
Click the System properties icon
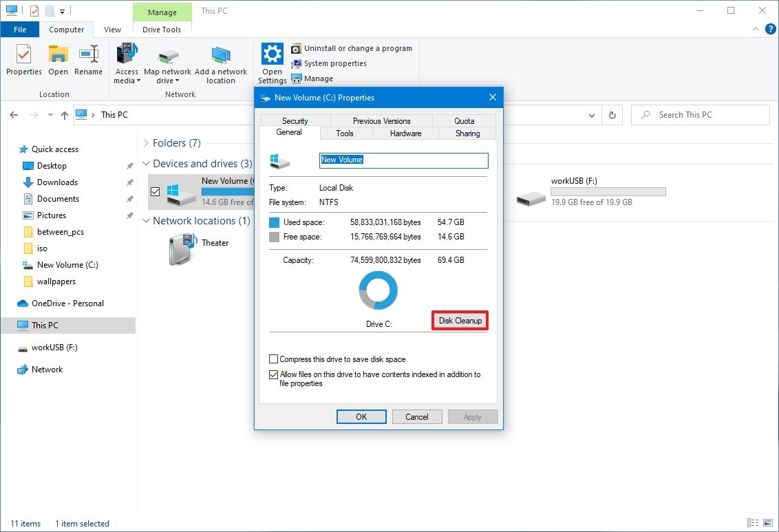pos(296,63)
